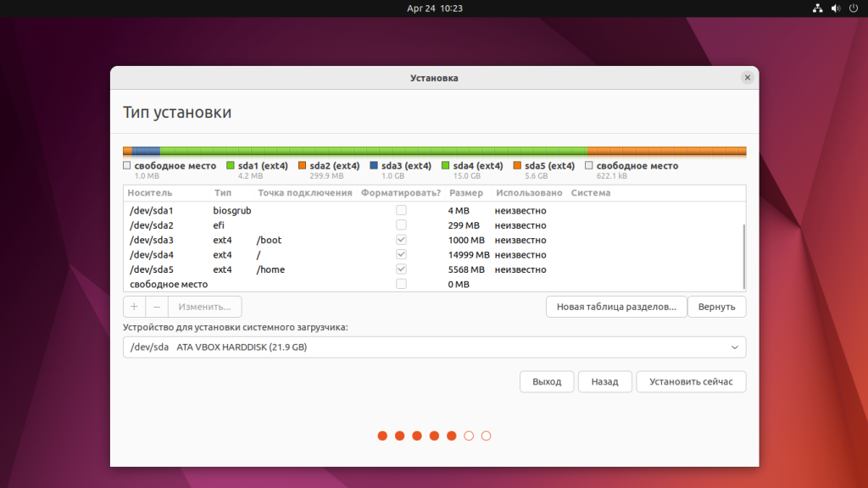
Task: Toggle format checkbox for /dev/sda3
Action: (401, 240)
